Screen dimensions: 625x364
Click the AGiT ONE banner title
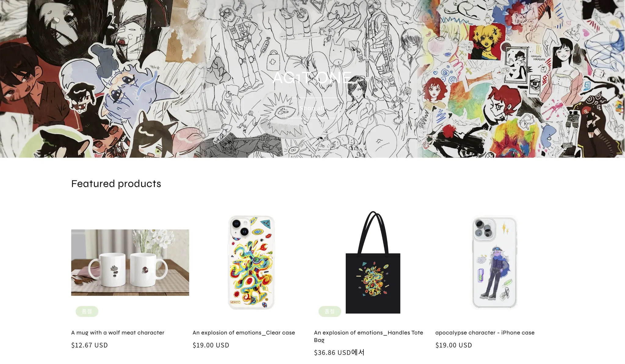312,77
